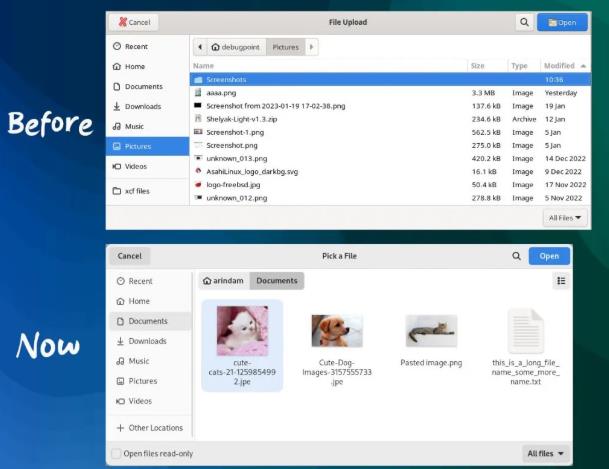This screenshot has height=469, width=609.
Task: Open Downloads in File Upload sidebar
Action: (x=147, y=106)
